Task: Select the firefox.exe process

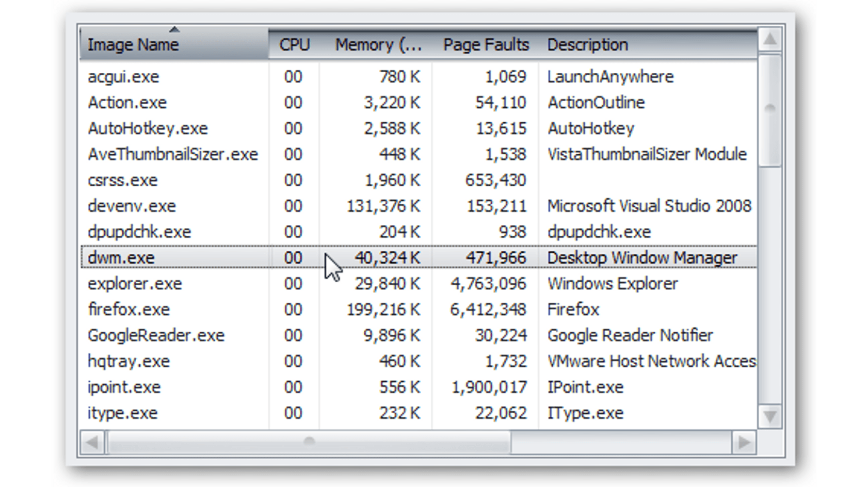Action: click(x=128, y=309)
